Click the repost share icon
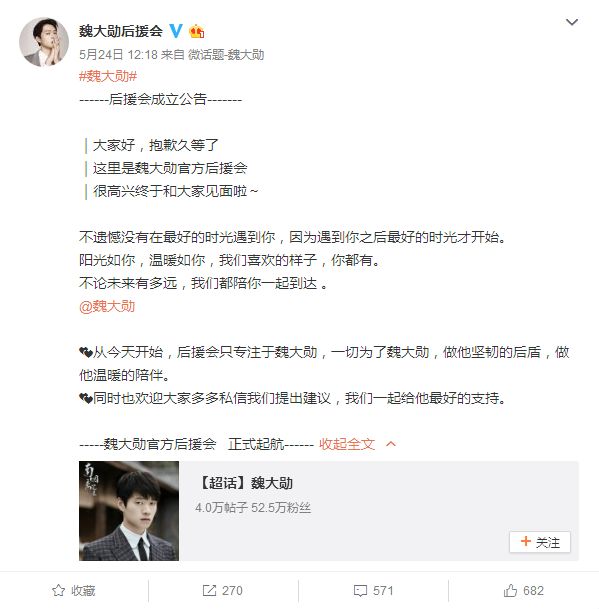Viewport: 599px width, 609px height. (x=209, y=590)
